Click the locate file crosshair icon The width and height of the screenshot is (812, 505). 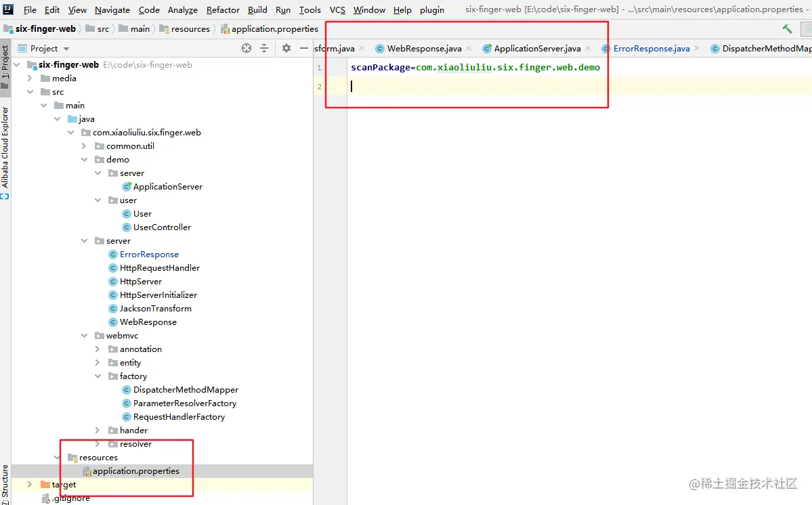click(247, 48)
